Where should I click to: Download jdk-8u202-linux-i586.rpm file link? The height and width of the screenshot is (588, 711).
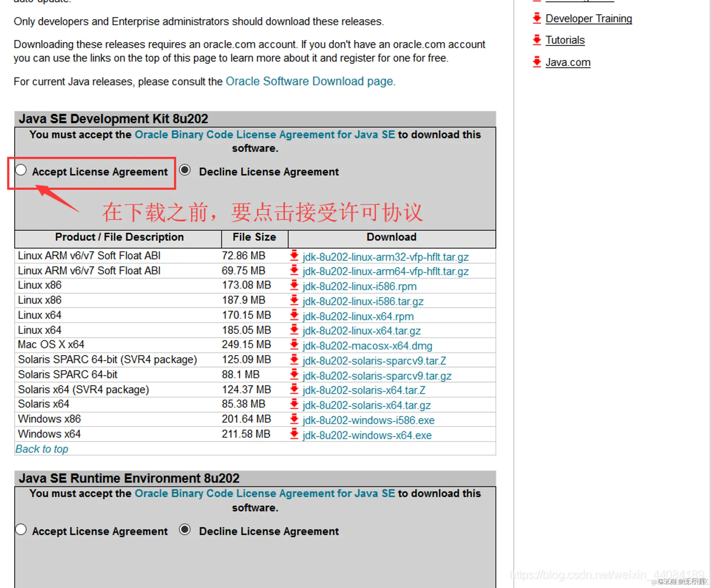coord(359,286)
